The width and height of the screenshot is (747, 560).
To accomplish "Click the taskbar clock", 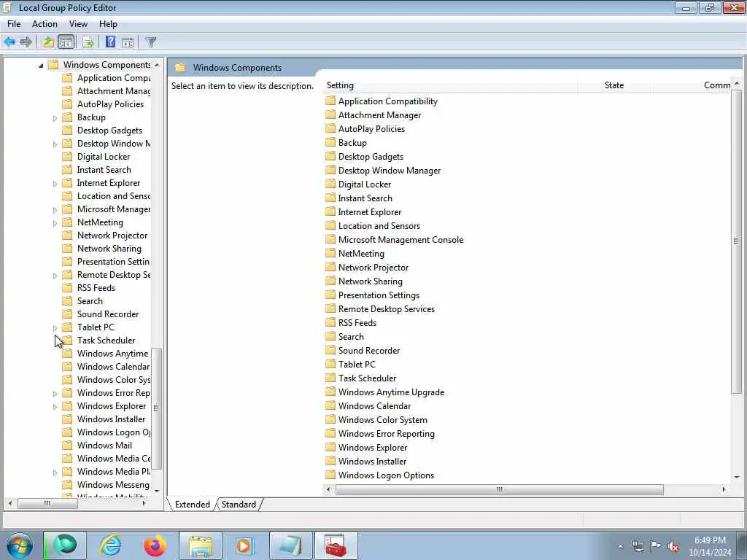I will tap(710, 546).
